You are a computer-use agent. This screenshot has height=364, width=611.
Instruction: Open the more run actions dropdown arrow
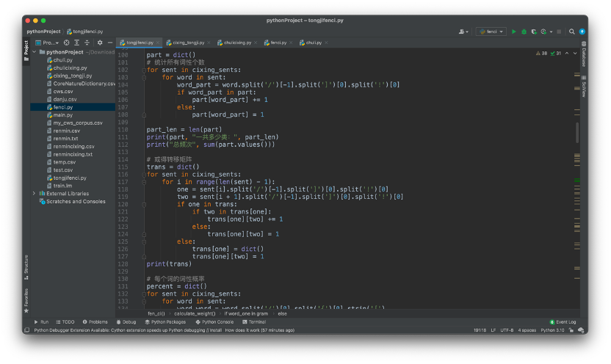pos(551,32)
